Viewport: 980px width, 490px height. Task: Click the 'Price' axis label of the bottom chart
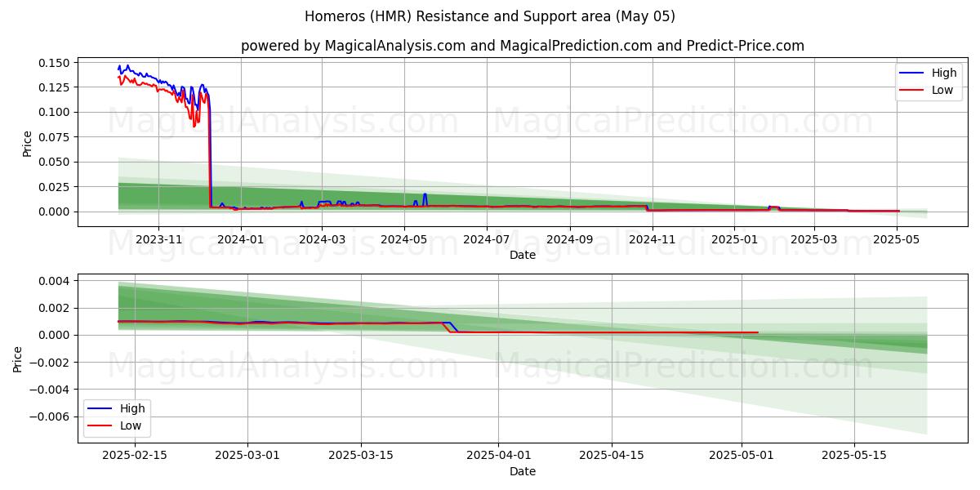17,359
